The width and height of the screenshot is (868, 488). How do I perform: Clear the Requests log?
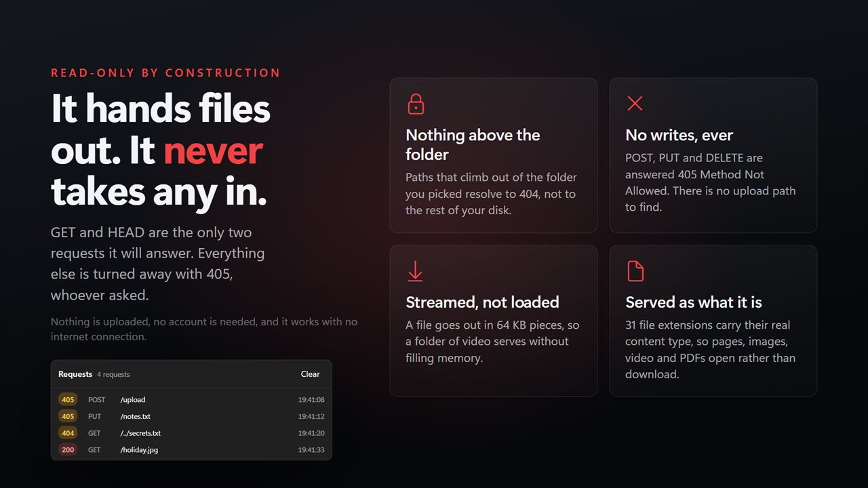(x=310, y=374)
